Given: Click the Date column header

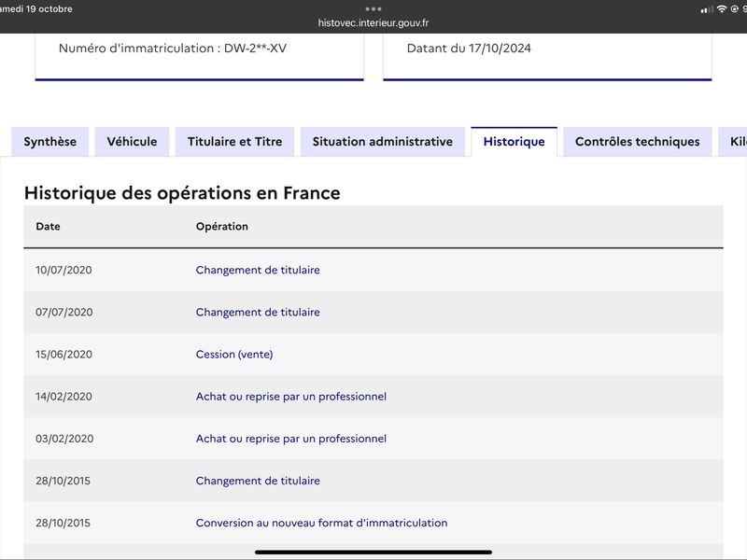Looking at the screenshot, I should [49, 226].
